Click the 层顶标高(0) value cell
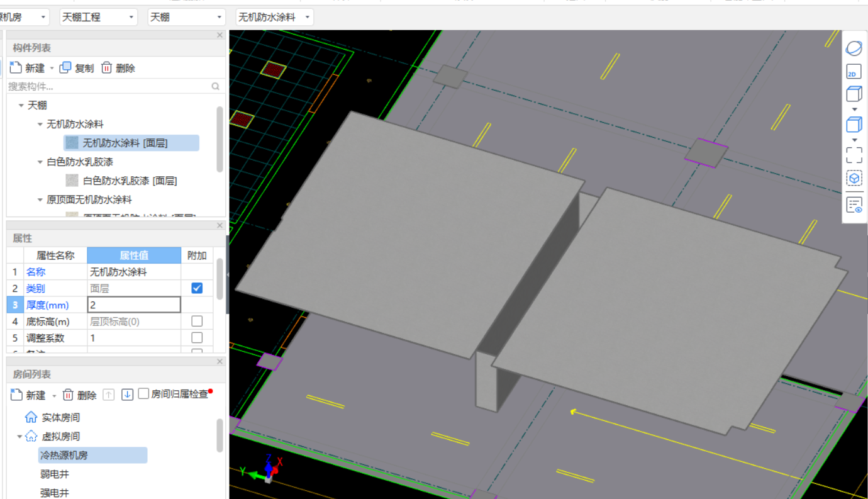 click(x=134, y=322)
